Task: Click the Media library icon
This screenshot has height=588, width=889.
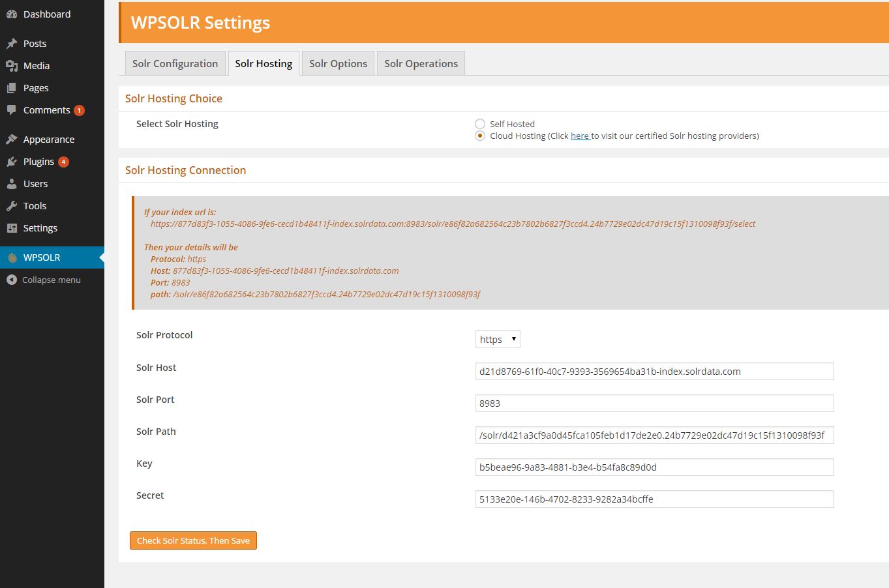Action: (x=12, y=66)
